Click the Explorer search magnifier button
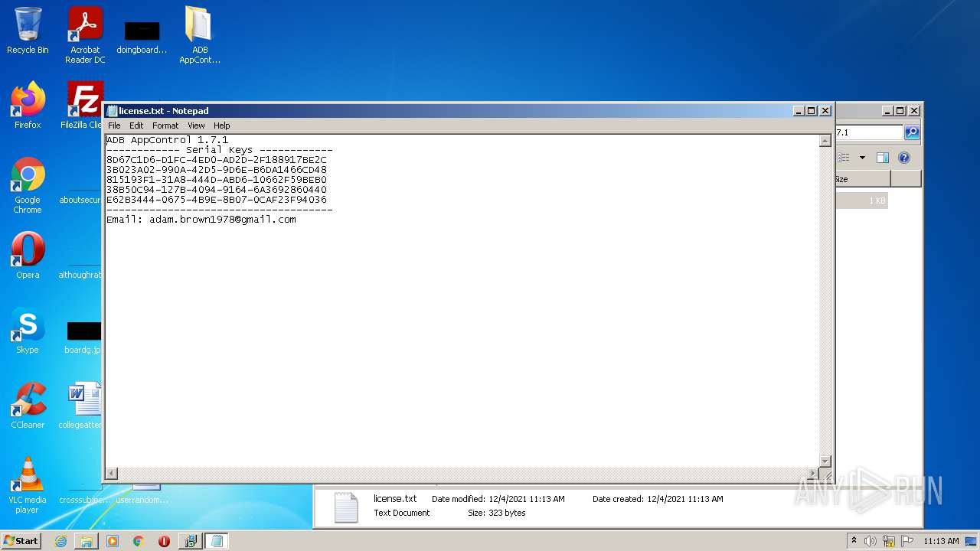The image size is (980, 551). point(912,132)
